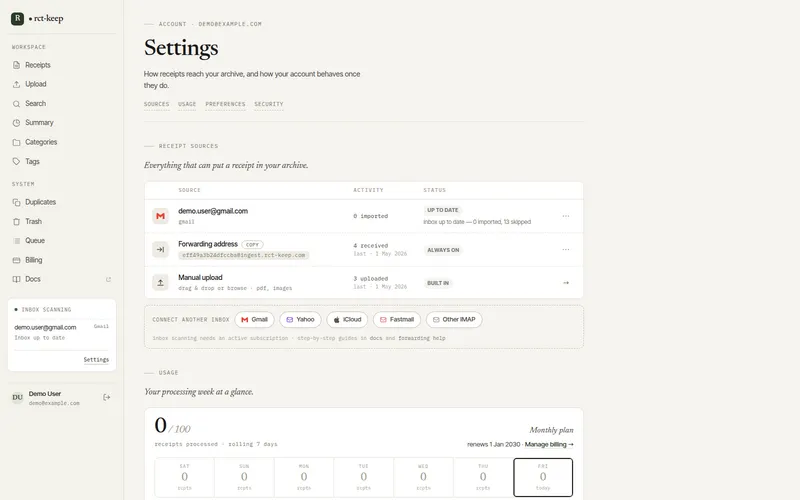This screenshot has height=500, width=800.
Task: Click the '3 uploaded' activity text
Action: tap(370, 279)
